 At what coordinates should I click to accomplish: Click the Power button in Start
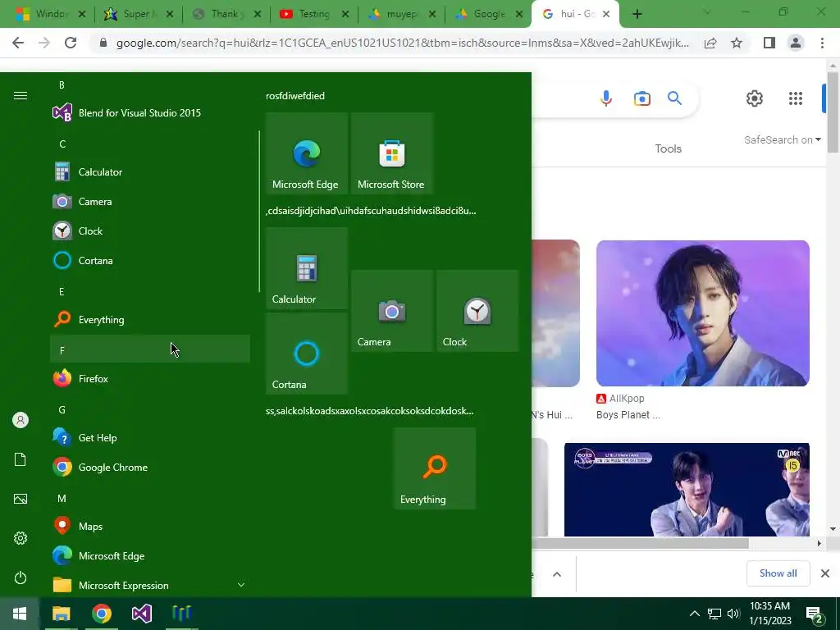click(21, 577)
